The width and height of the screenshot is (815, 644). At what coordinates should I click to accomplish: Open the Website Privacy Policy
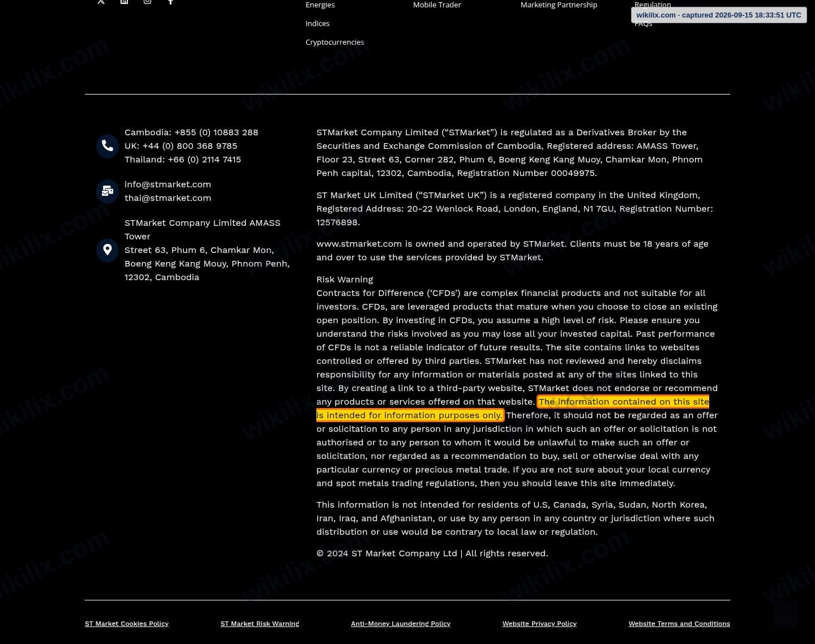point(539,624)
